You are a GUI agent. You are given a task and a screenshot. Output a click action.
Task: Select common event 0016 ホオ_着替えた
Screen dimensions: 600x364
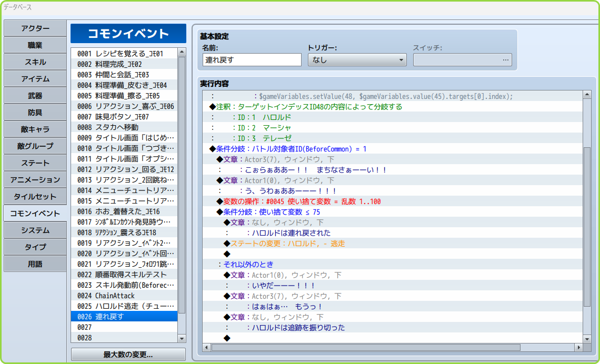coord(124,211)
